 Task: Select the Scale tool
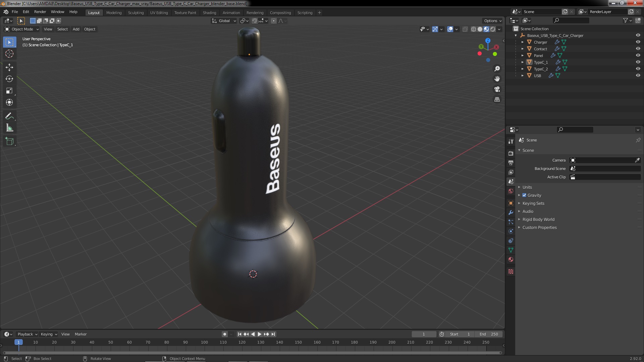click(9, 91)
